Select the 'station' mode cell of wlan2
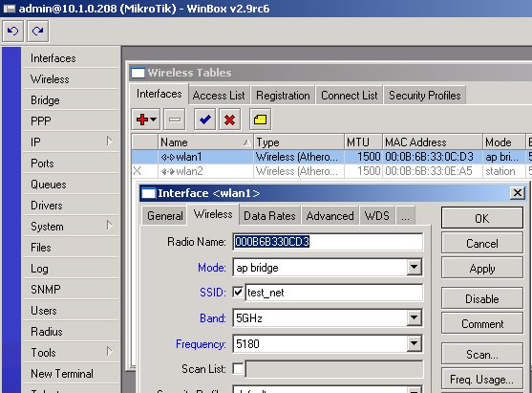 [504, 171]
